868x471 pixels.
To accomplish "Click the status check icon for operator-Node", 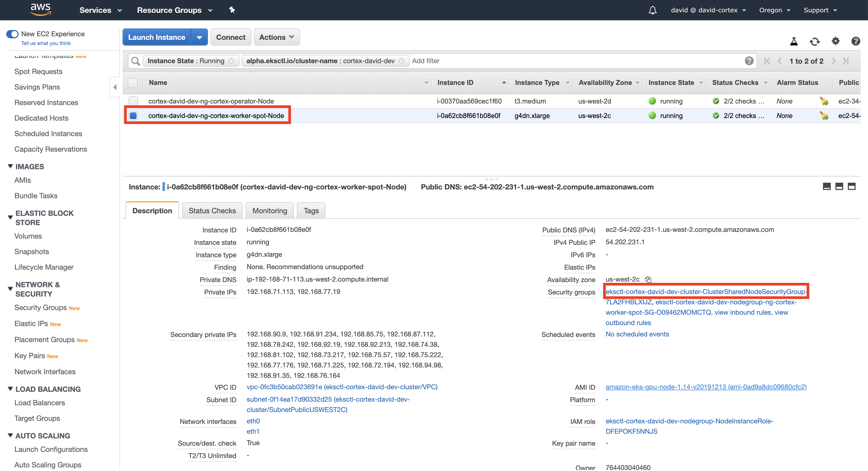I will [x=716, y=101].
